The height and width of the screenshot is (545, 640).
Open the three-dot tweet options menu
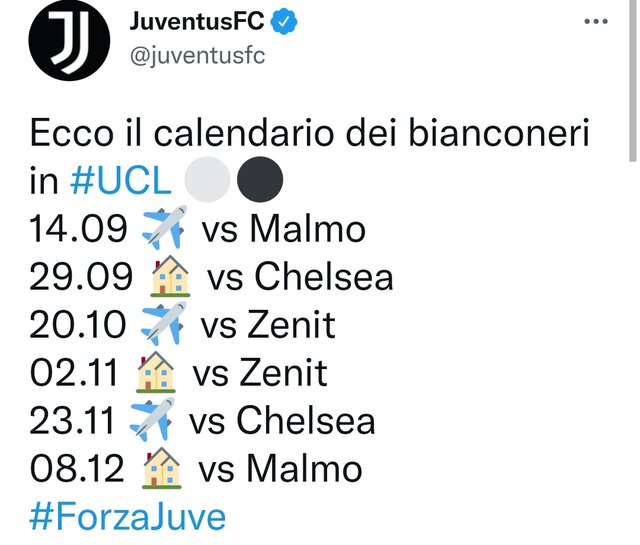tap(596, 21)
